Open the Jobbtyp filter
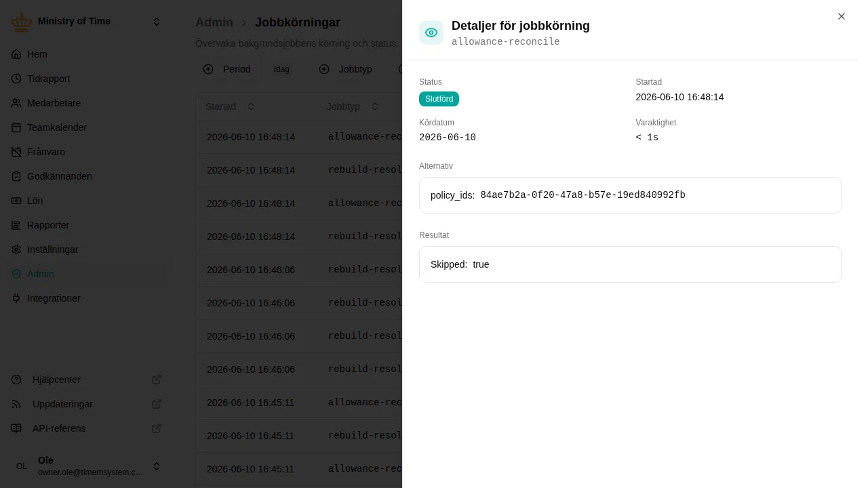Image resolution: width=868 pixels, height=488 pixels. (x=345, y=69)
